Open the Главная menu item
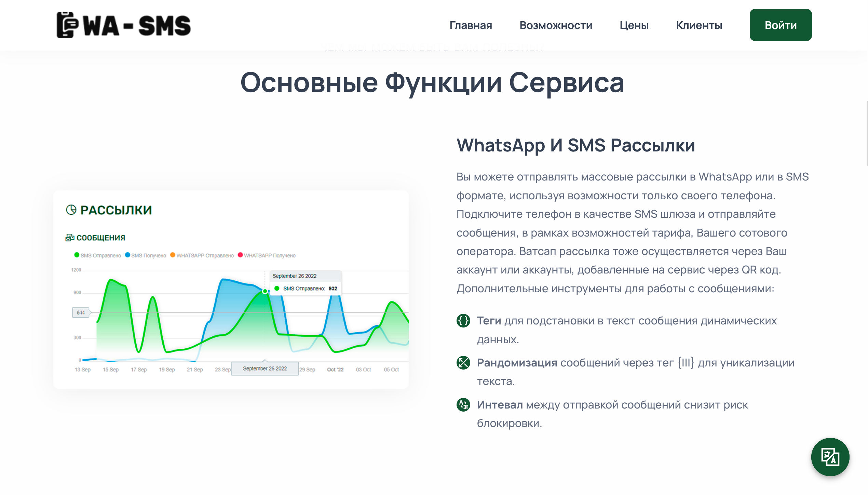Viewport: 868px width, 495px height. coord(471,25)
